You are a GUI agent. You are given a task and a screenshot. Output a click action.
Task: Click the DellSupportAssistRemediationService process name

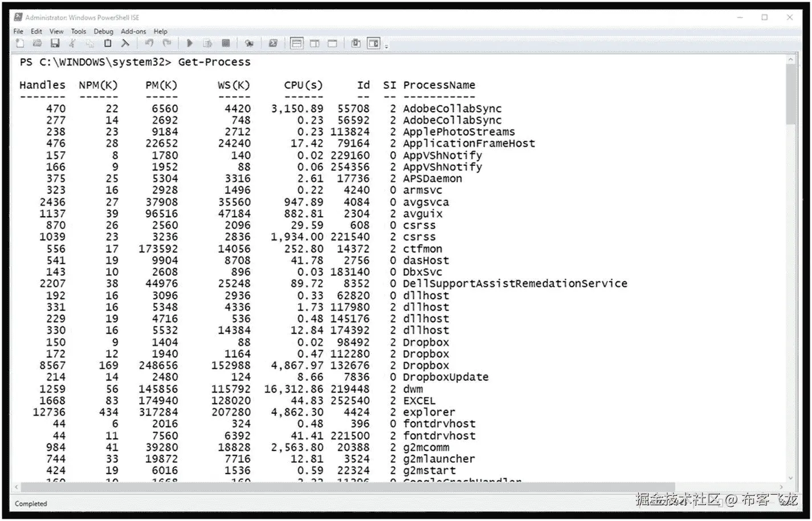pos(515,284)
